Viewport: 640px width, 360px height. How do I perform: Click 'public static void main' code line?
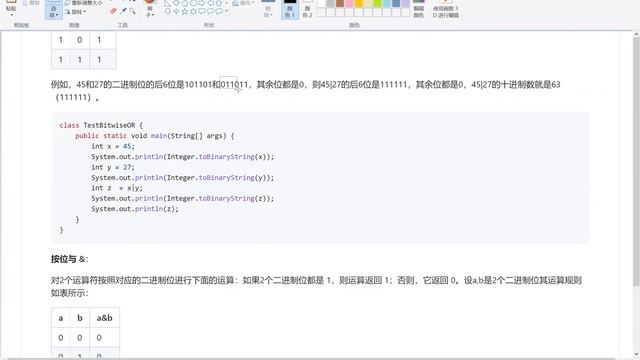155,136
